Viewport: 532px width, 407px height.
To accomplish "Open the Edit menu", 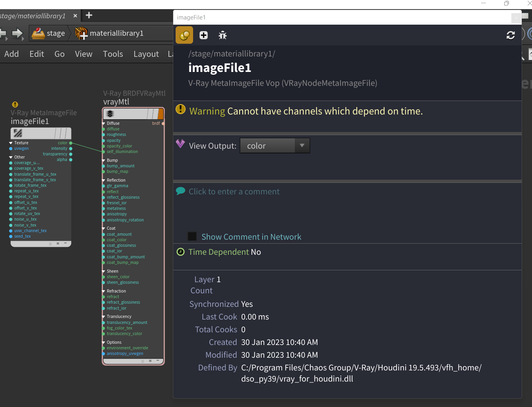I will click(x=37, y=54).
